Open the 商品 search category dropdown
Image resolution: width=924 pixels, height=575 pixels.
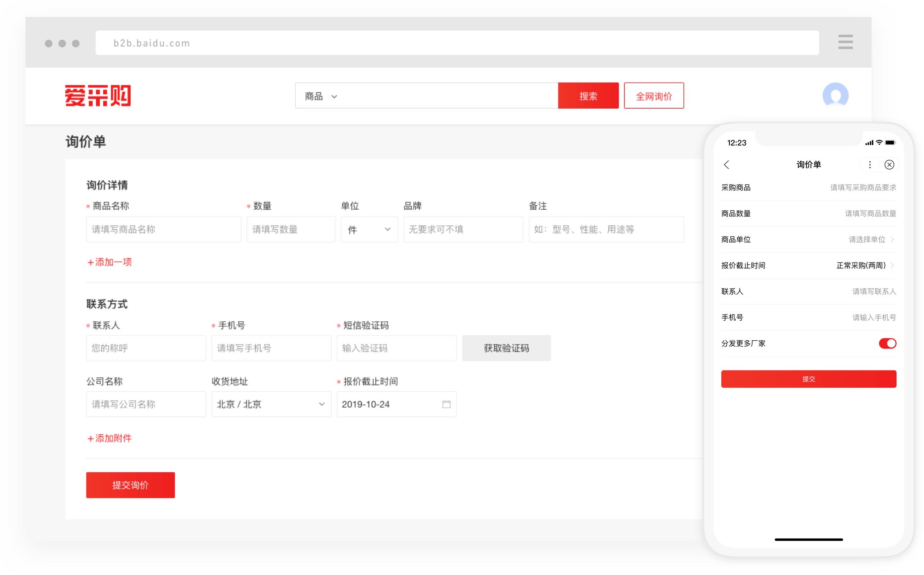[x=321, y=96]
